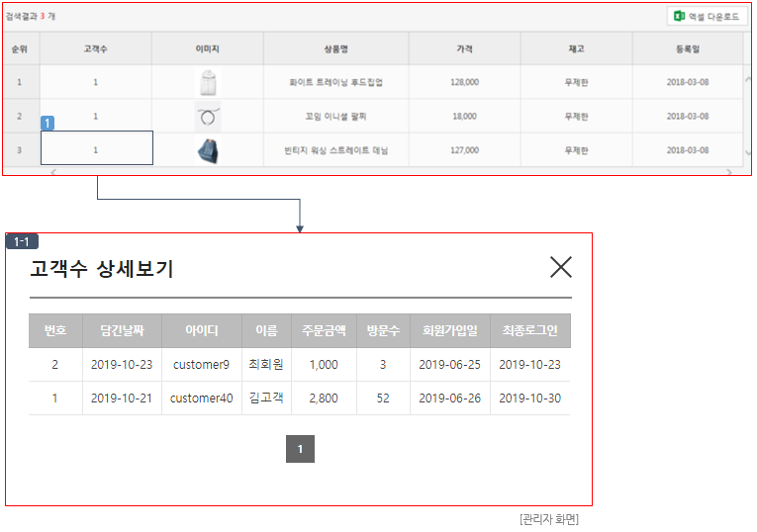Click the 최종로그인 popup column header

(x=530, y=330)
